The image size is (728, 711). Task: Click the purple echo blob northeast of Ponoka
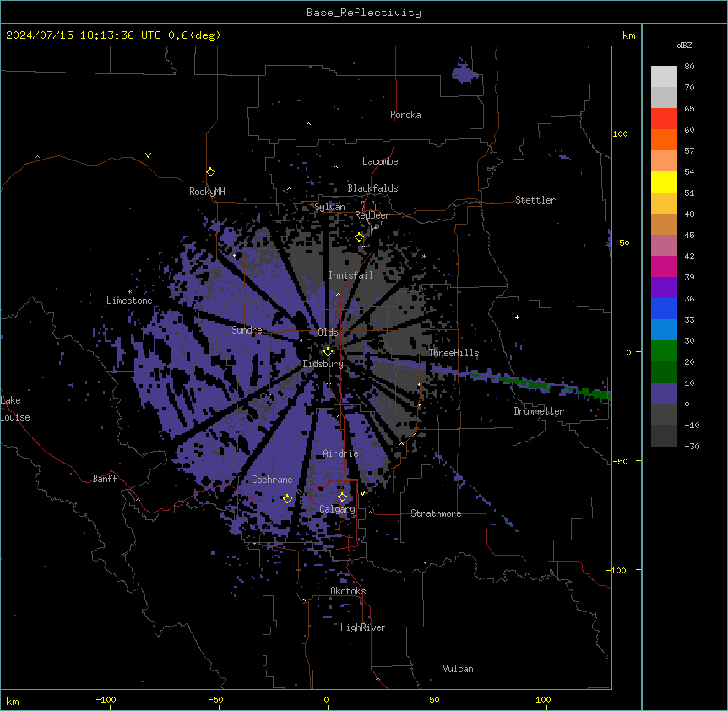(x=464, y=73)
